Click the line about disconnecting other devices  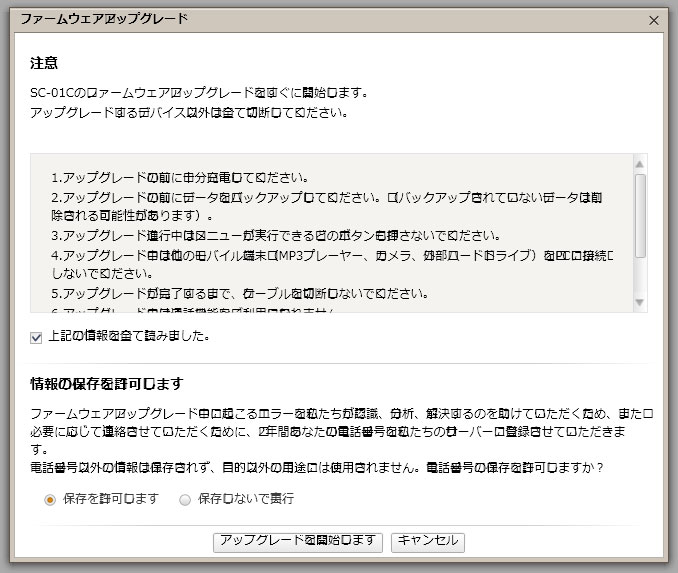point(189,112)
